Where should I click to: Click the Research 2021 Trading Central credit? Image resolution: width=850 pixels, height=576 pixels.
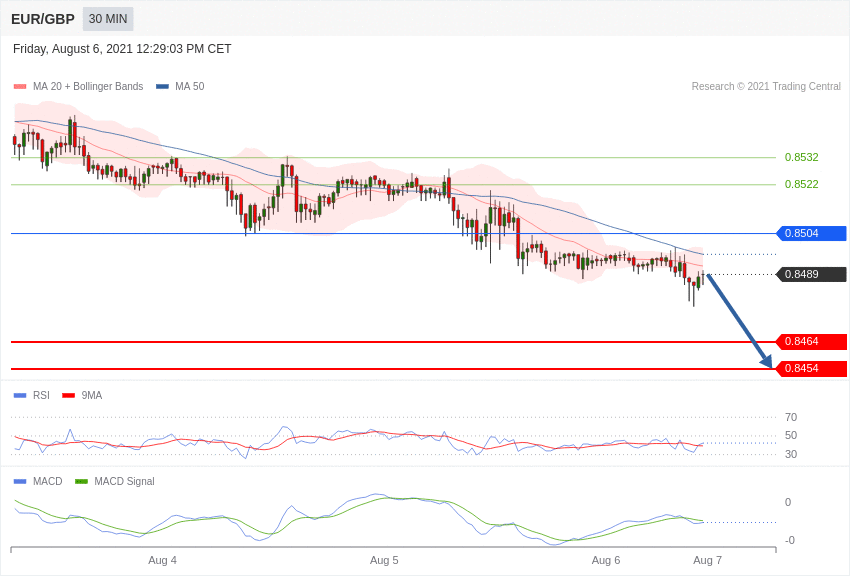click(x=766, y=87)
